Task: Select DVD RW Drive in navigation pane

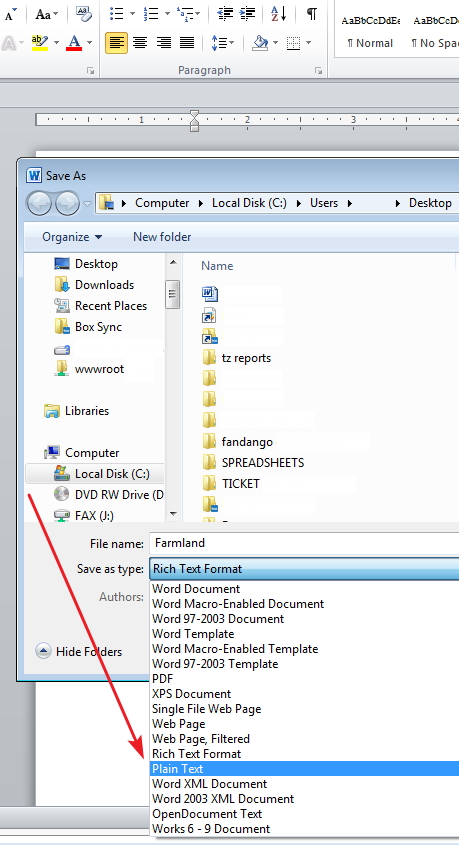Action: [x=109, y=494]
